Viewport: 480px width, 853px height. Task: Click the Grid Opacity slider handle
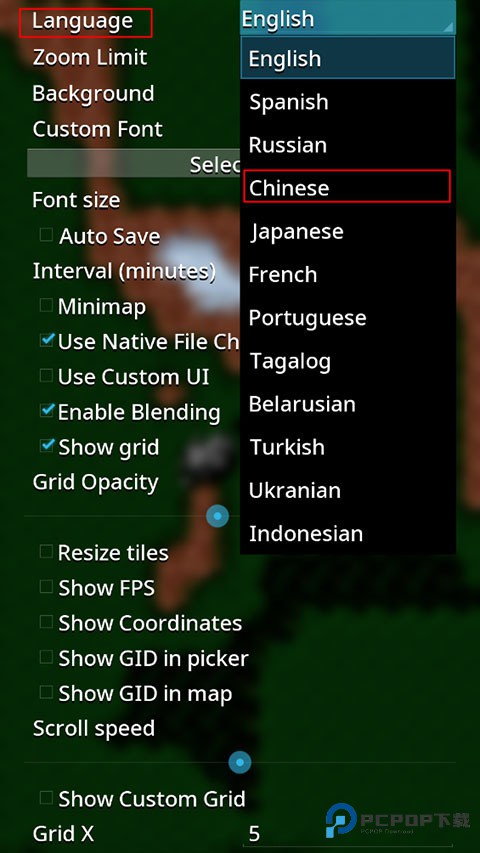218,516
